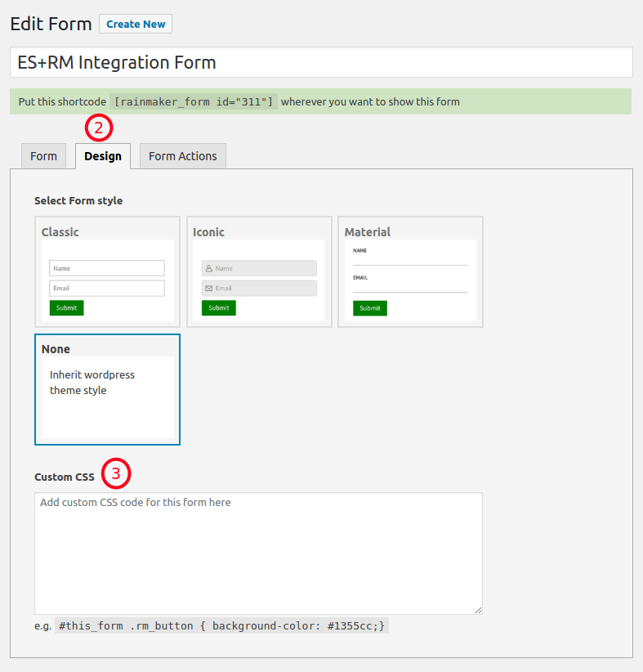
Task: Choose the Classic form style card
Action: coord(107,271)
